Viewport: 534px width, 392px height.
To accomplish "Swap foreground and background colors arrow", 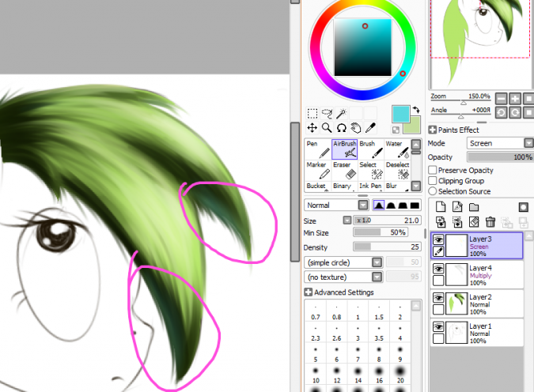I will [416, 111].
